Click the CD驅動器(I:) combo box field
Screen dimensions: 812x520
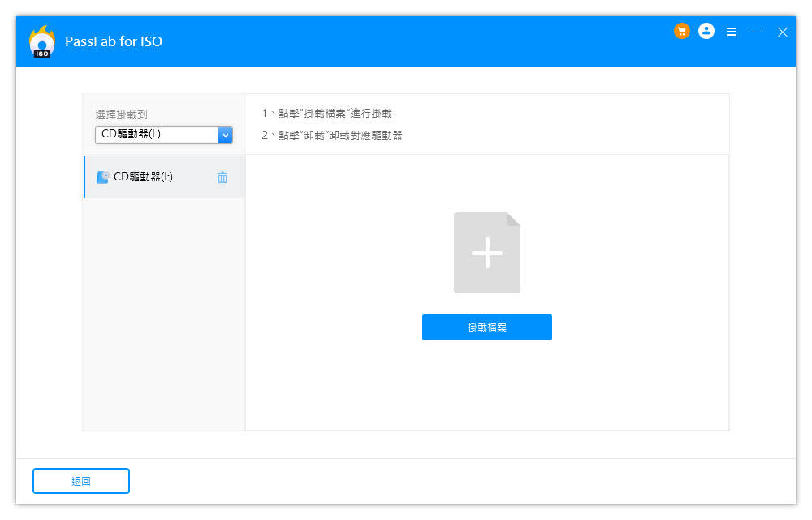[x=156, y=134]
